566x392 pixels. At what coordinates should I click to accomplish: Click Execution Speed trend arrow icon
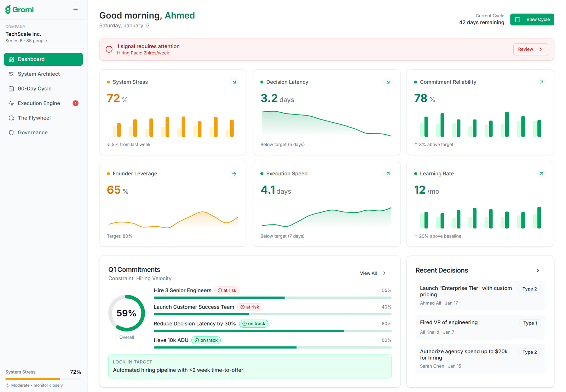coord(388,174)
